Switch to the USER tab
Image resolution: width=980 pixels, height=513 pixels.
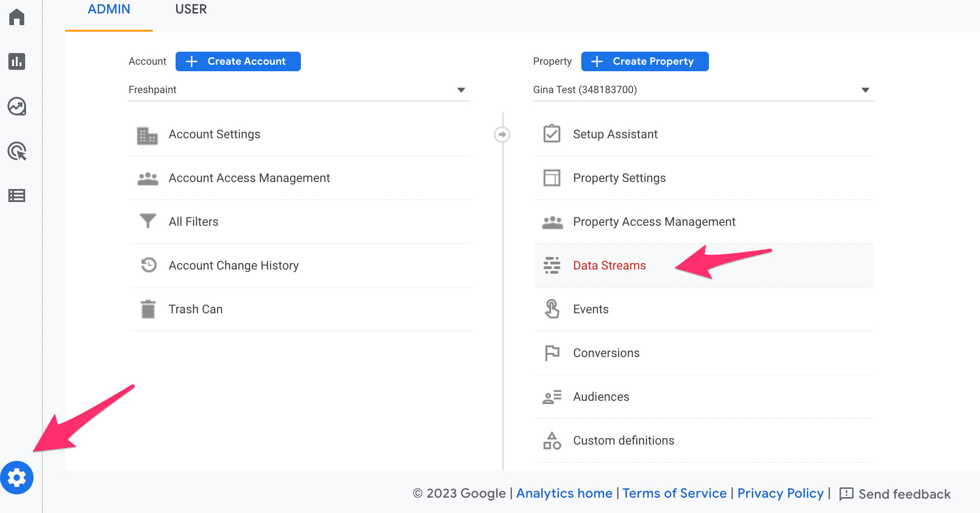(x=191, y=9)
